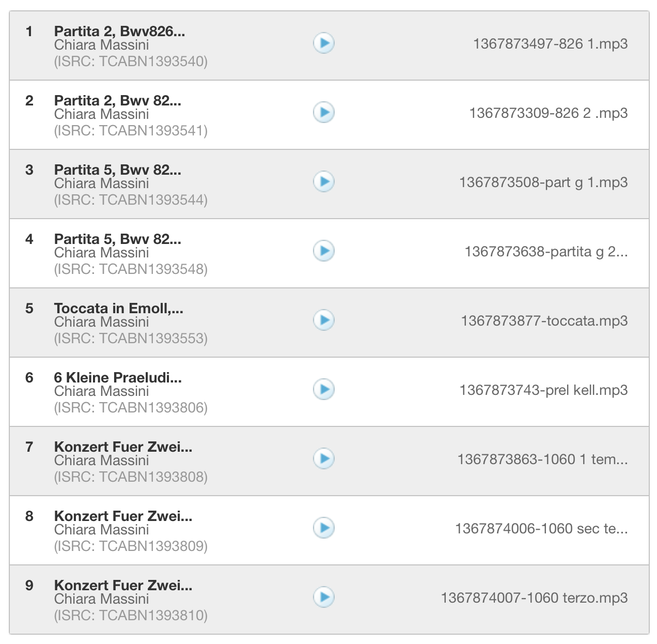The width and height of the screenshot is (657, 644).
Task: Select file 1367873877-toccata.mp3
Action: (544, 321)
